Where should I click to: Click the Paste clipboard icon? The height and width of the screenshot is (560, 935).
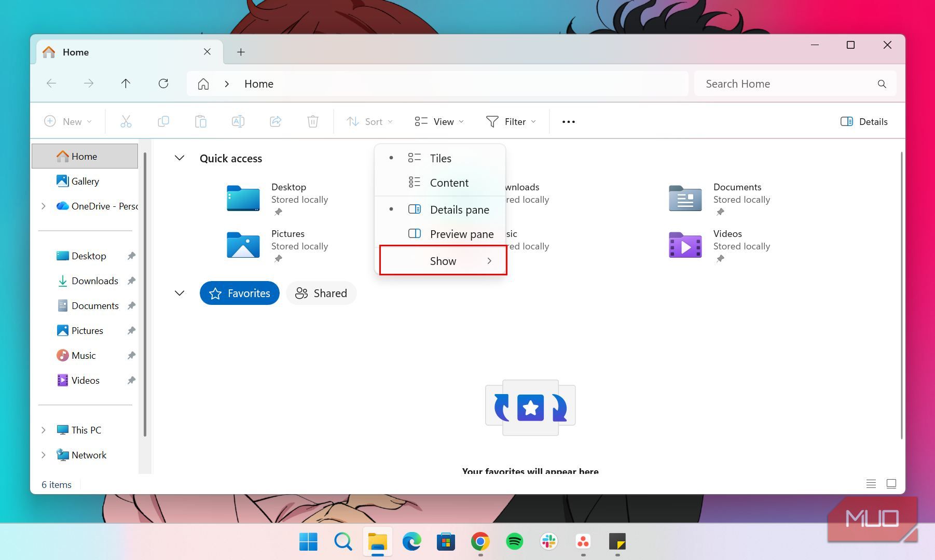[x=200, y=121]
